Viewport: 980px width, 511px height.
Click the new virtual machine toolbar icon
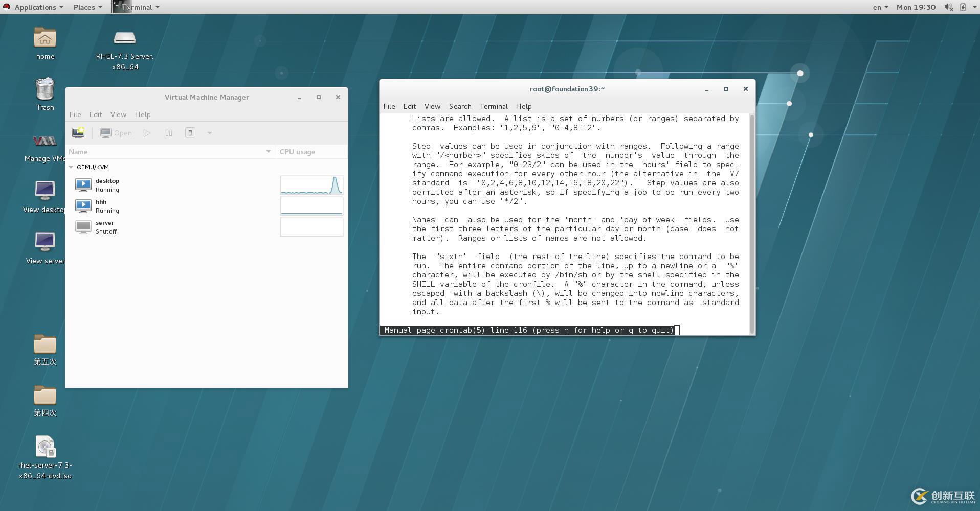pyautogui.click(x=78, y=133)
